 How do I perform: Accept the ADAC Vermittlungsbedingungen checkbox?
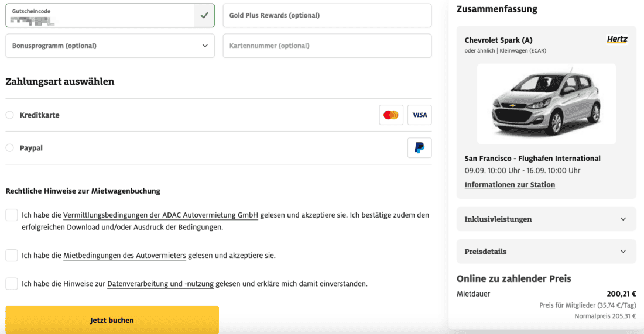[x=12, y=215]
